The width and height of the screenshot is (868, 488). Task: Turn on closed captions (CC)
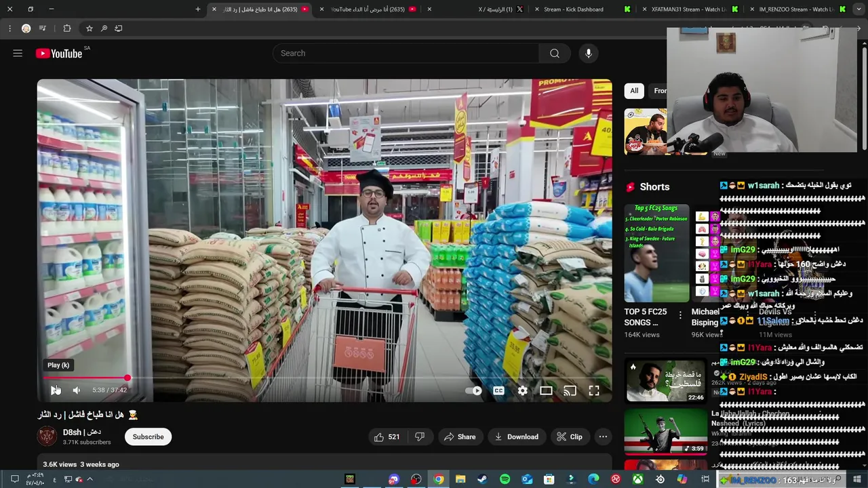498,390
